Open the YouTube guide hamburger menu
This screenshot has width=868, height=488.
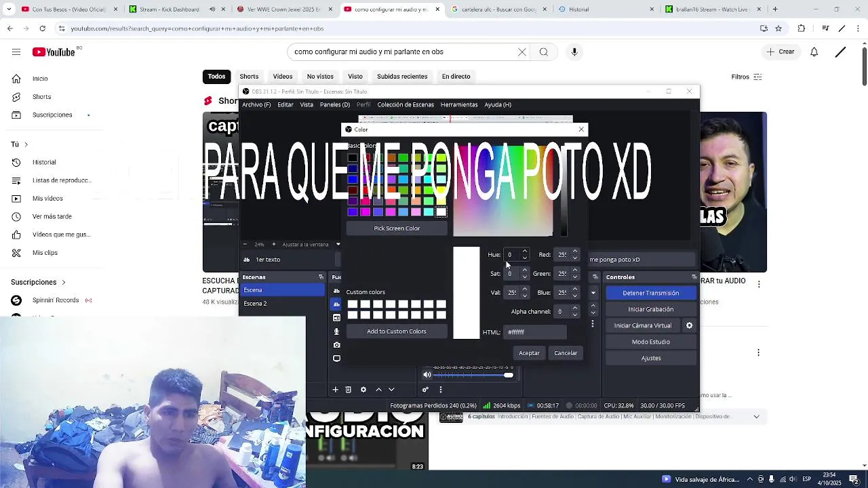pos(16,52)
